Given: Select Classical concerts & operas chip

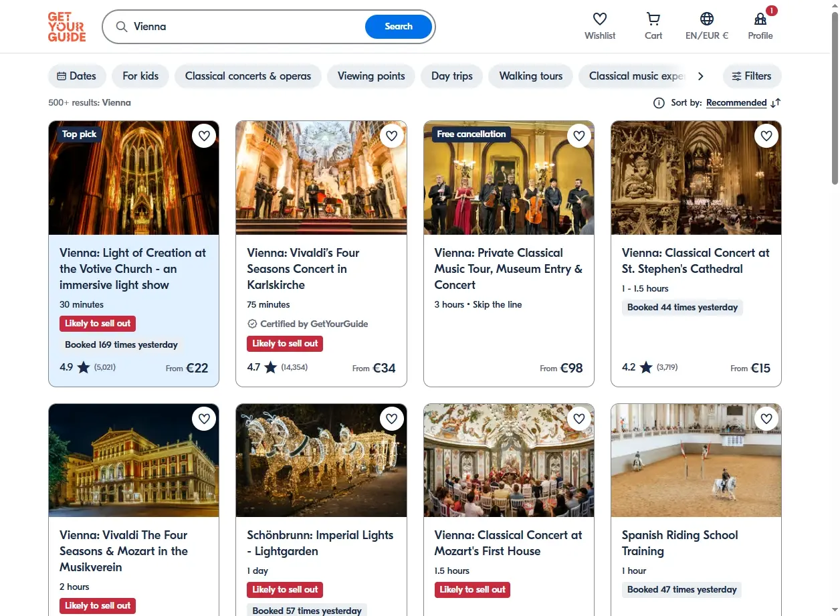Looking at the screenshot, I should tap(248, 76).
